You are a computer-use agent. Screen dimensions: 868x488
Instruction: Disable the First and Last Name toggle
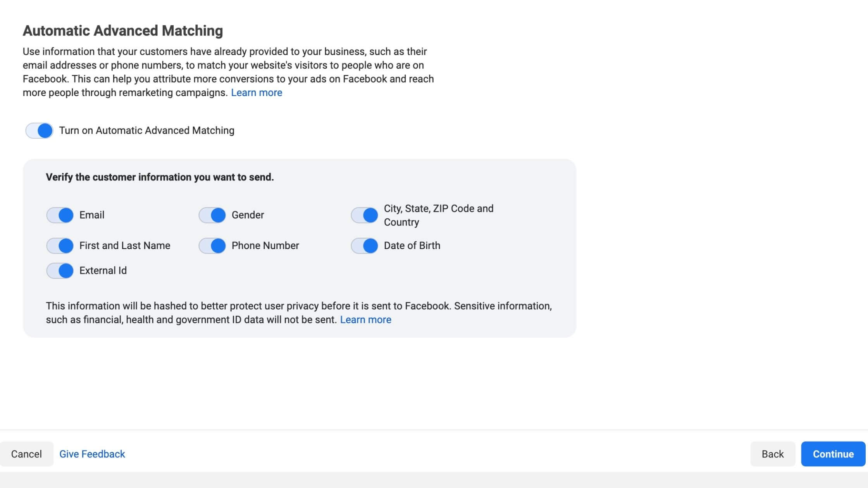tap(60, 246)
